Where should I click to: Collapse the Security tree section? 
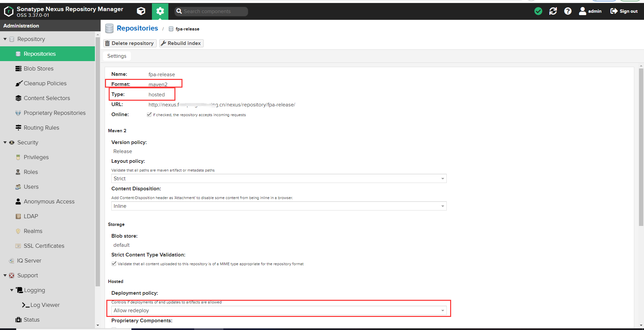[x=5, y=142]
